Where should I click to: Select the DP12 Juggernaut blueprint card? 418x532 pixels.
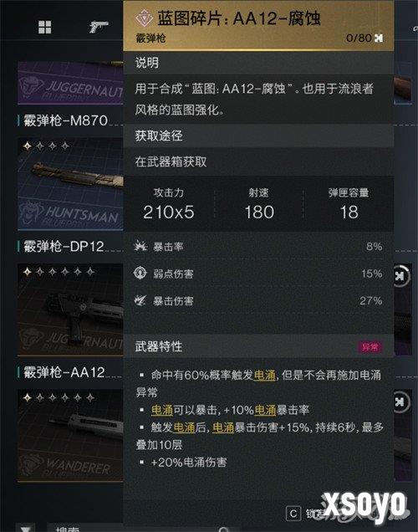[70, 309]
